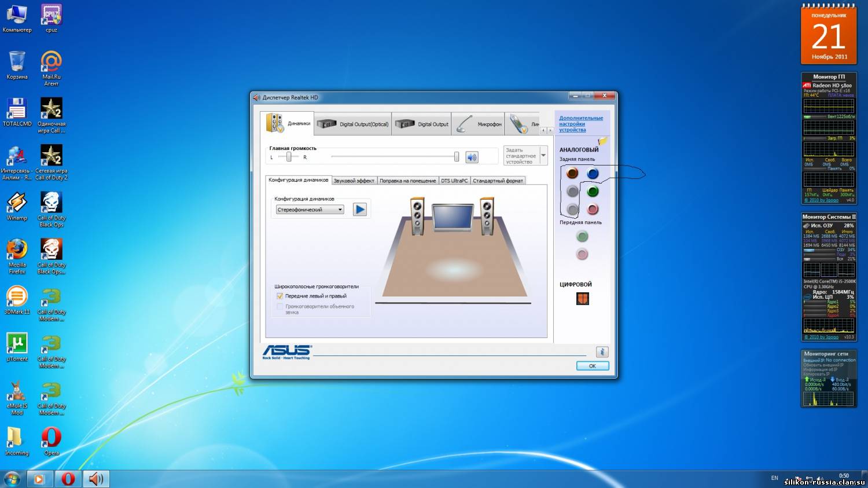Open the Incoming folder on desktop

17,442
